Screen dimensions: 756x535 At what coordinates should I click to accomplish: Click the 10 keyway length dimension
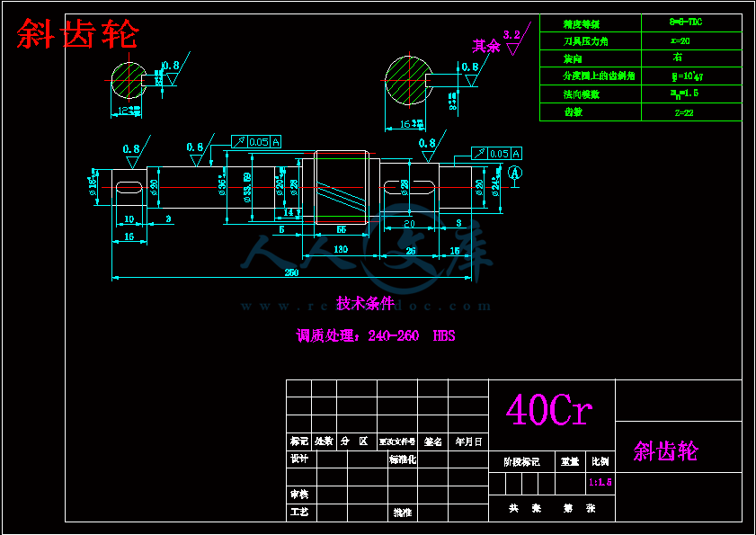(129, 219)
